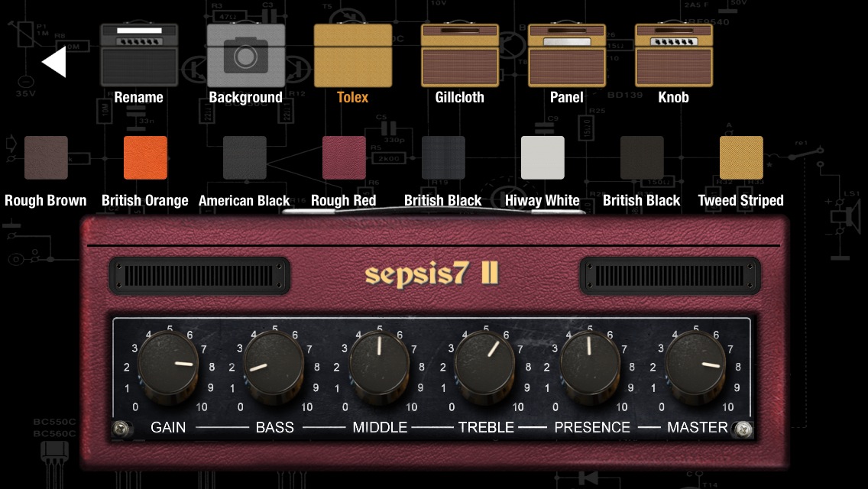Select the Gillcloth customization category
Screen dimensions: 868x489
(x=460, y=55)
